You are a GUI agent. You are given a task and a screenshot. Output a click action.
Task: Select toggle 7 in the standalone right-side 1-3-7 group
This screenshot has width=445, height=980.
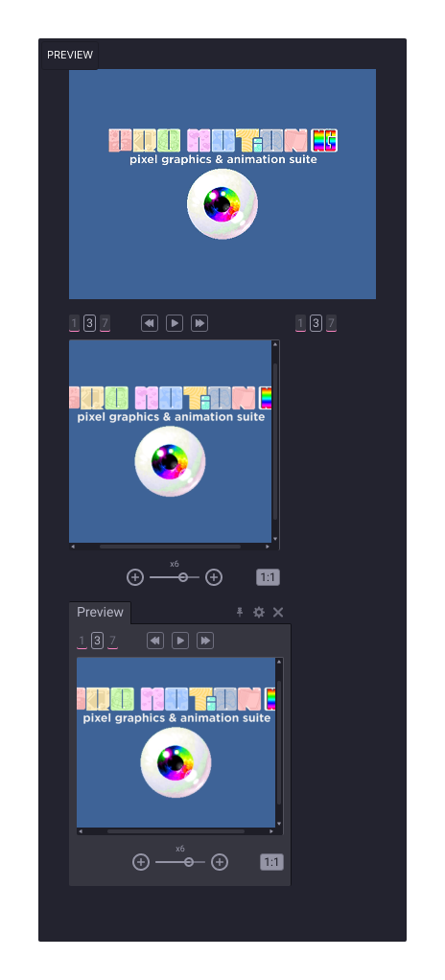pos(331,323)
